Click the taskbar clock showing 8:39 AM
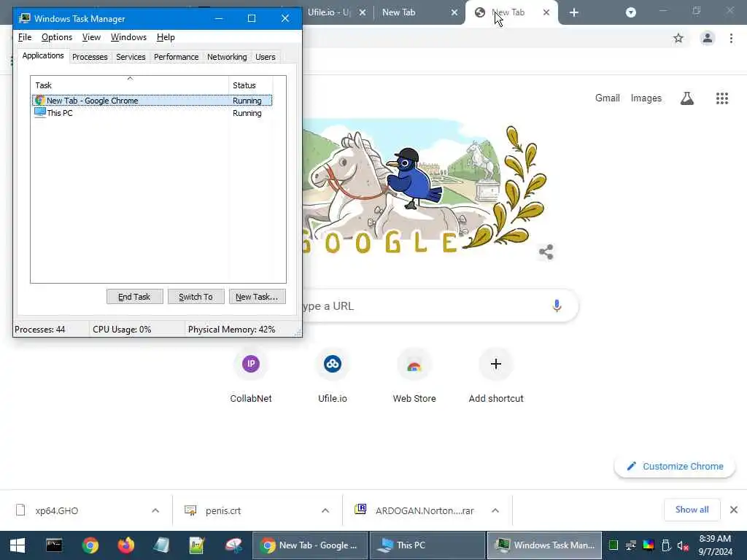The height and width of the screenshot is (560, 747). [x=715, y=545]
